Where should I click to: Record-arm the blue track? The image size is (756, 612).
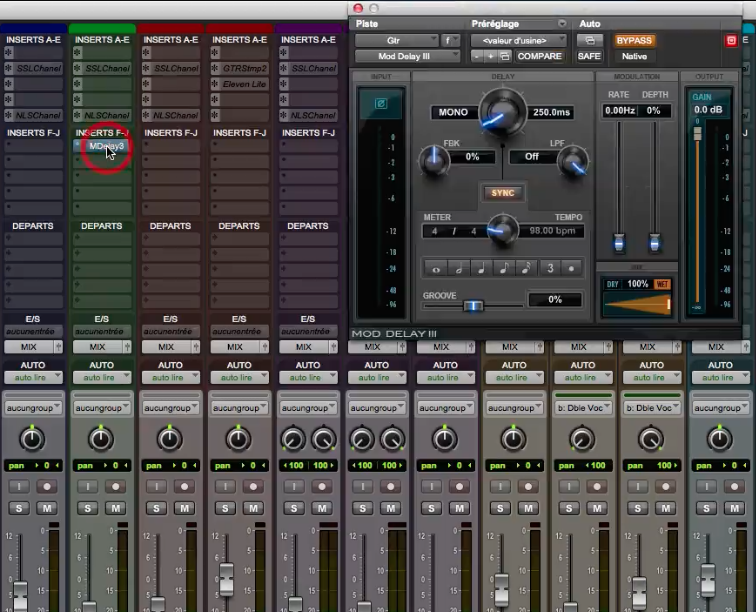(x=47, y=487)
